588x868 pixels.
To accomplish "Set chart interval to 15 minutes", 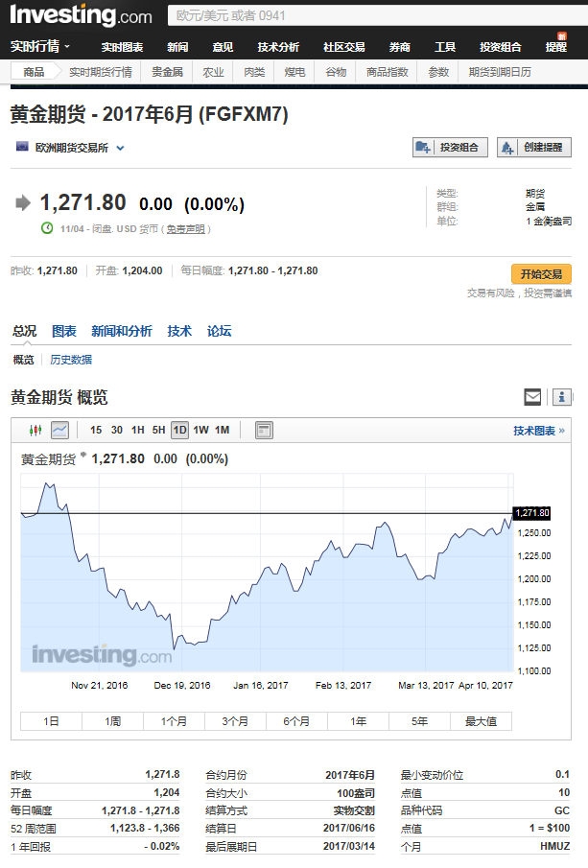I will click(96, 430).
